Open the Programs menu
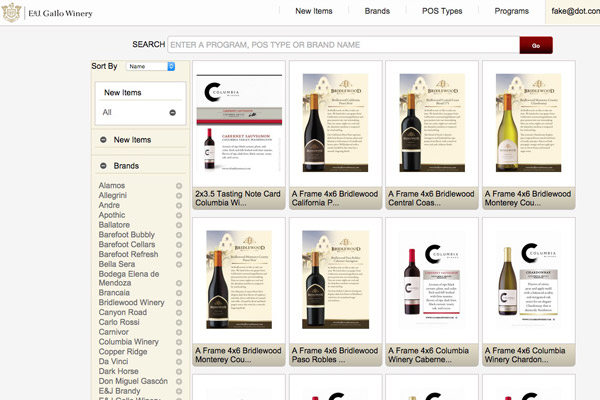600x400 pixels. click(511, 11)
